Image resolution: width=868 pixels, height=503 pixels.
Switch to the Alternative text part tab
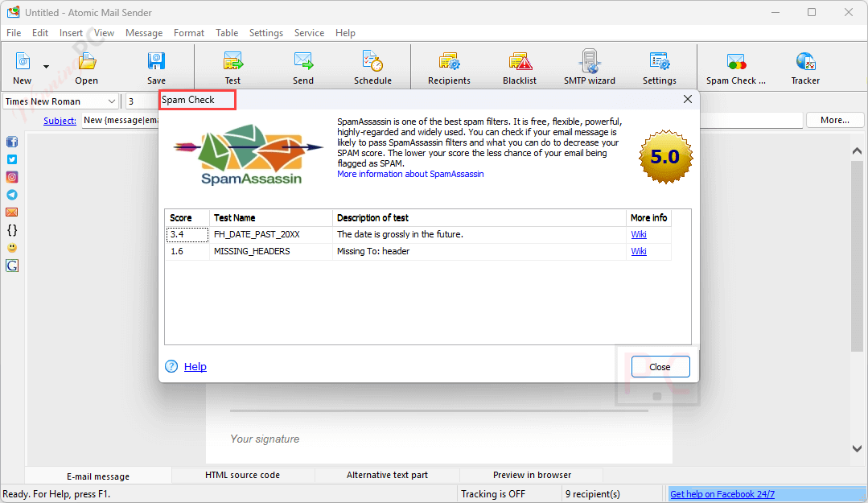point(387,475)
